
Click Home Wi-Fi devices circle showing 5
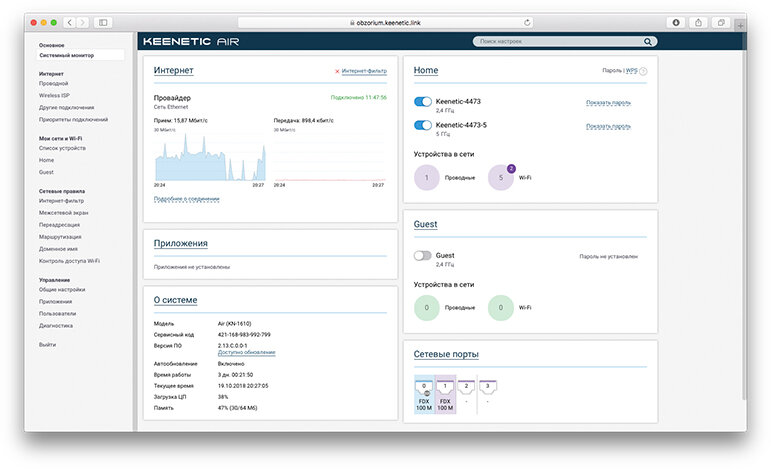point(501,177)
